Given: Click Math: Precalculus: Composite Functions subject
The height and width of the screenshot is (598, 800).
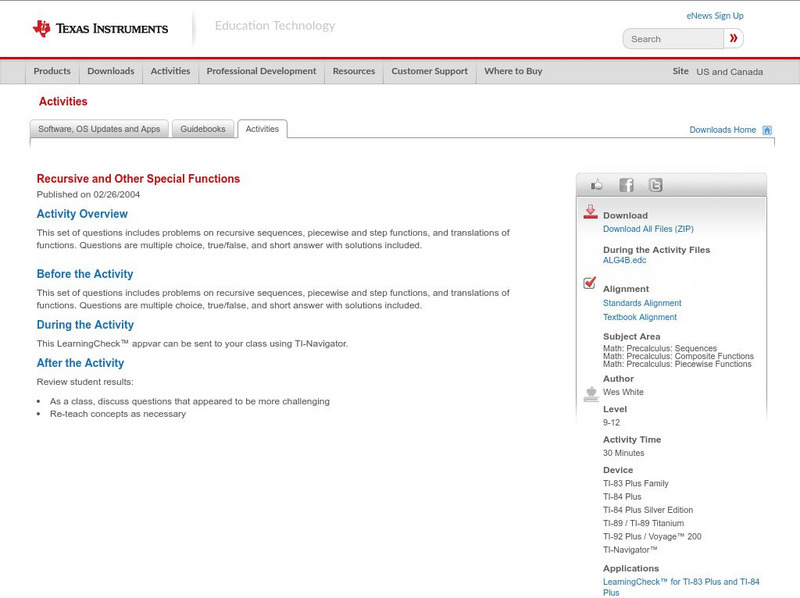Looking at the screenshot, I should (x=678, y=356).
